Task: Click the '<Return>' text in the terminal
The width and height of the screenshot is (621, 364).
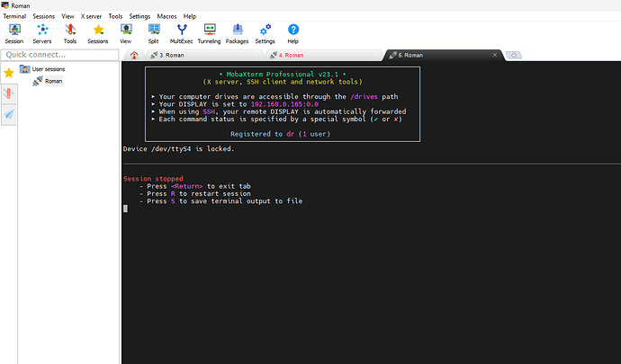Action: pos(187,186)
